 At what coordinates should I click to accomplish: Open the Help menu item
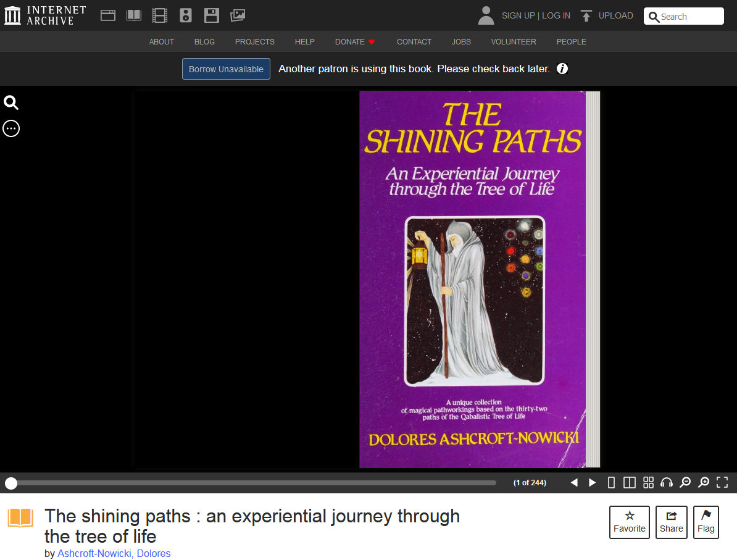[304, 42]
